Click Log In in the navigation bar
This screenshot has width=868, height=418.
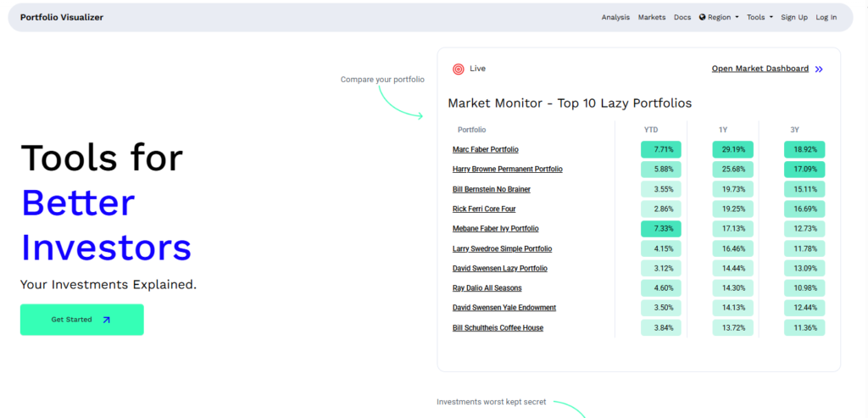(826, 17)
